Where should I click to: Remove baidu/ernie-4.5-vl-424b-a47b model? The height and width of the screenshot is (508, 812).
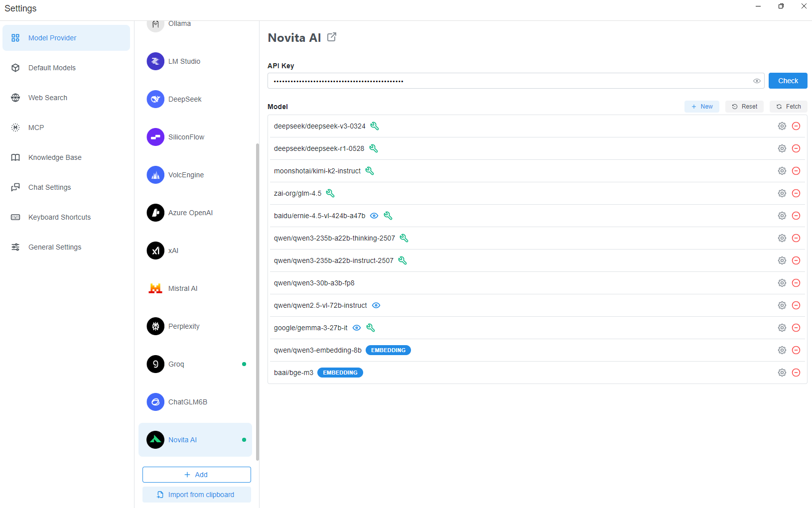tap(796, 216)
